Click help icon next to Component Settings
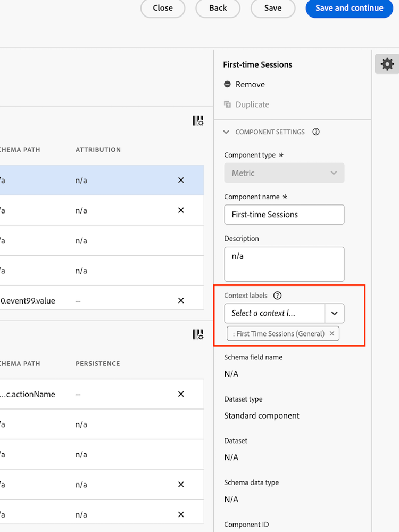The image size is (399, 532). click(316, 132)
